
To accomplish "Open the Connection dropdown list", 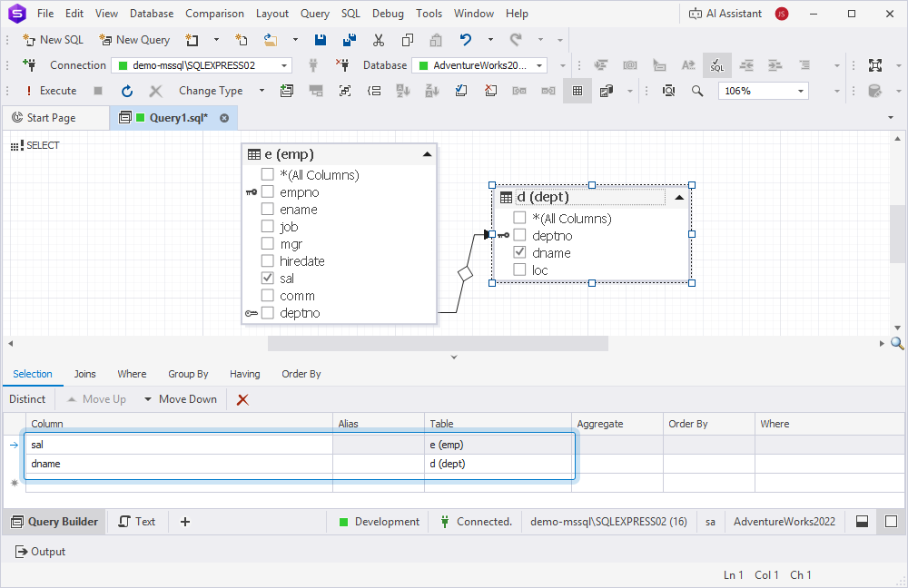I will point(284,65).
